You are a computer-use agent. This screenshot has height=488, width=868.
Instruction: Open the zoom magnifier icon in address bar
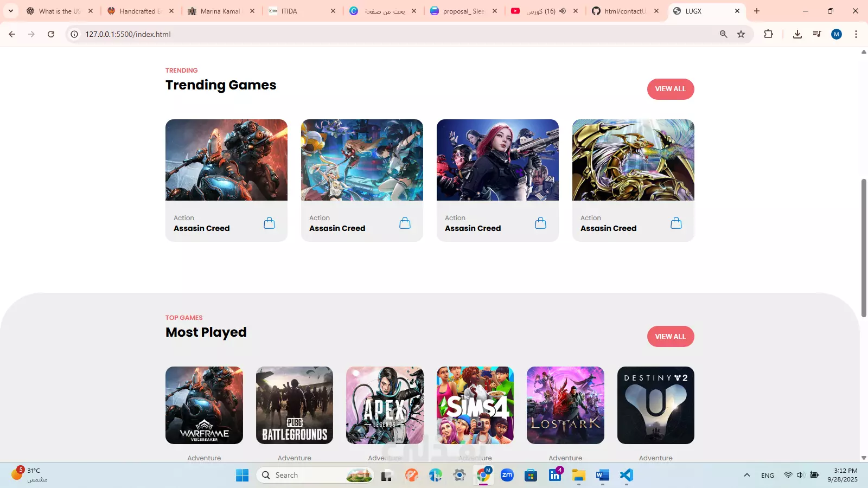pos(723,34)
